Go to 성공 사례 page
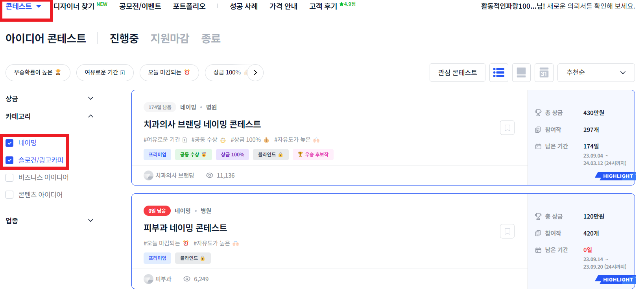 (x=244, y=6)
